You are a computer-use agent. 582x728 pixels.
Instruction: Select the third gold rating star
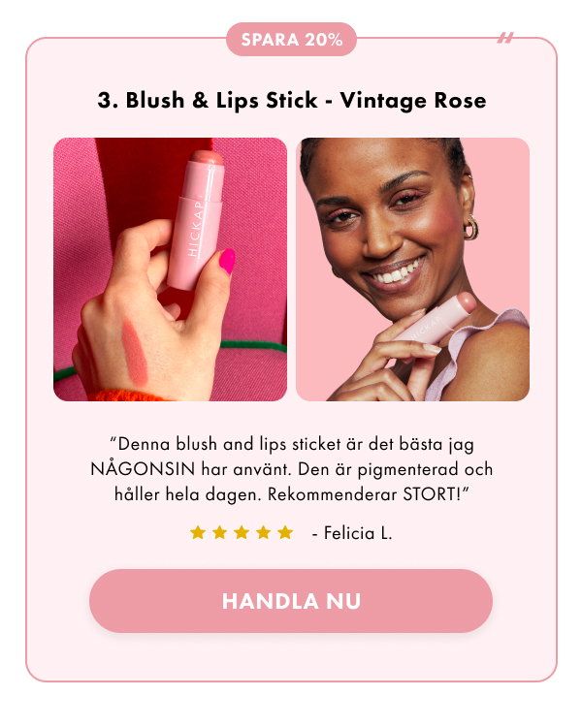tap(242, 532)
